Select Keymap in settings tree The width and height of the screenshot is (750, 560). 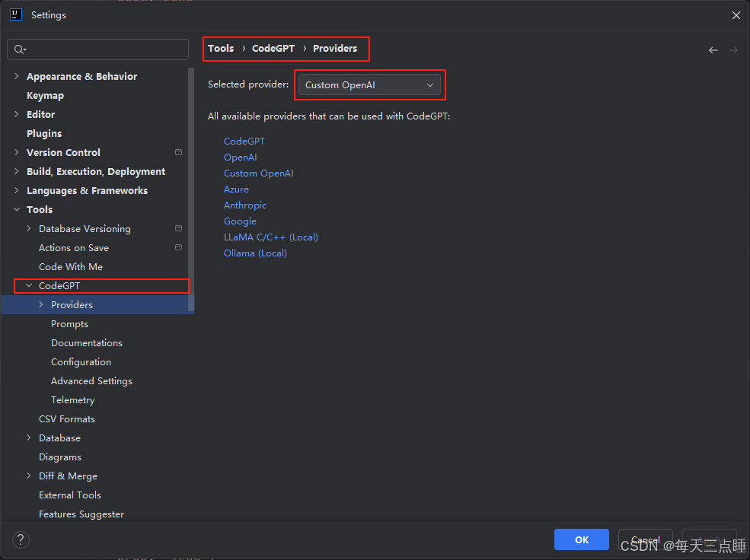click(x=45, y=96)
